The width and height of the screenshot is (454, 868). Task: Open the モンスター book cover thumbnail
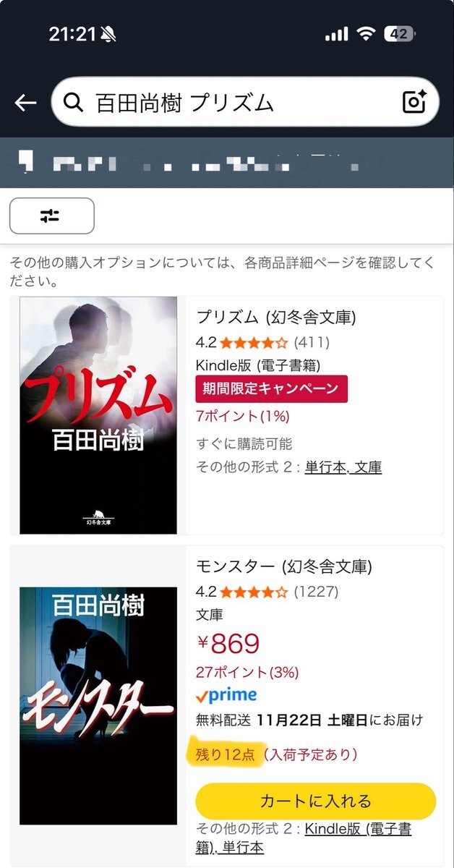98,706
